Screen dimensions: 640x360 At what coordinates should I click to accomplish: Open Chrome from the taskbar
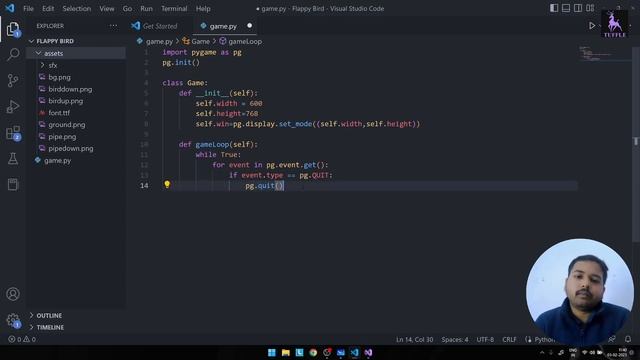(x=313, y=353)
